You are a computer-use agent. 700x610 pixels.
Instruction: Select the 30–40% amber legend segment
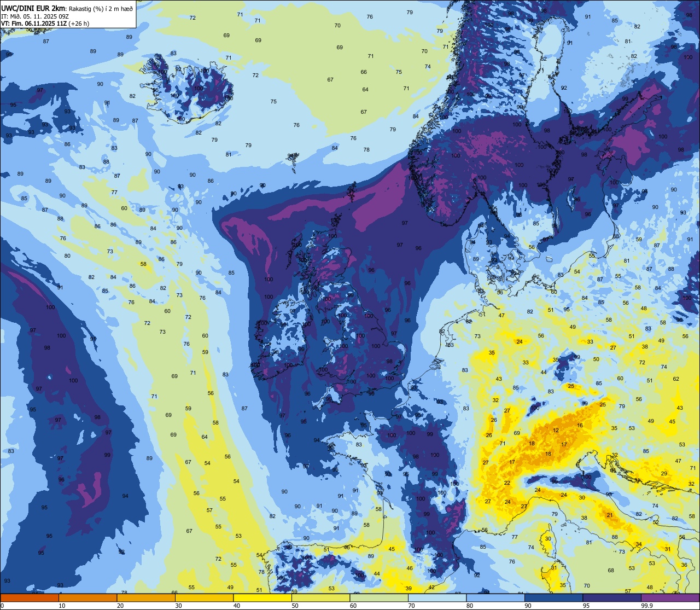pyautogui.click(x=204, y=597)
